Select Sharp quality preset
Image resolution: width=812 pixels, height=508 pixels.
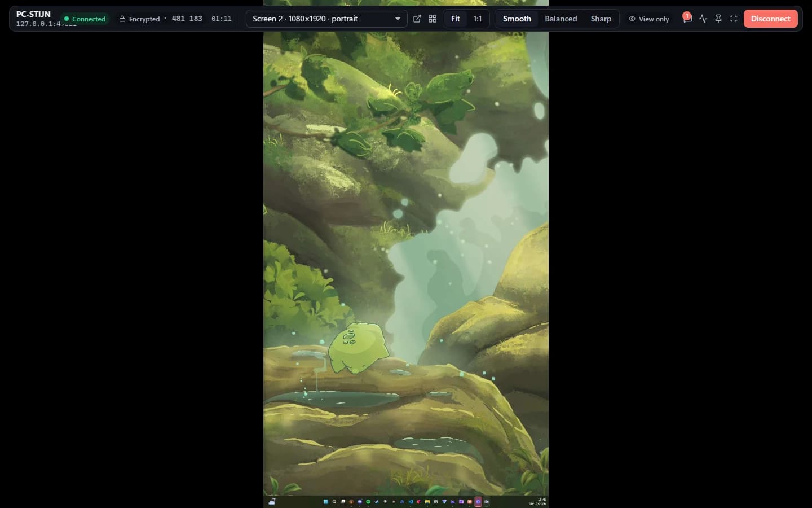(x=601, y=19)
